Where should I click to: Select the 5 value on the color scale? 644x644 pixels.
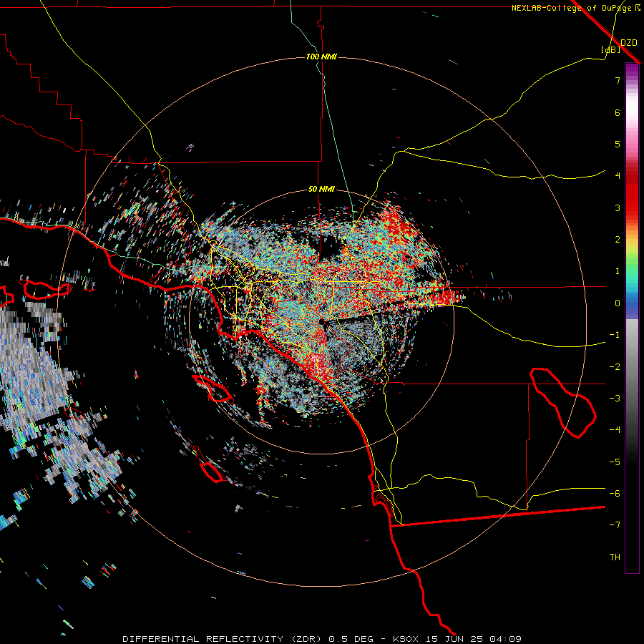click(618, 144)
